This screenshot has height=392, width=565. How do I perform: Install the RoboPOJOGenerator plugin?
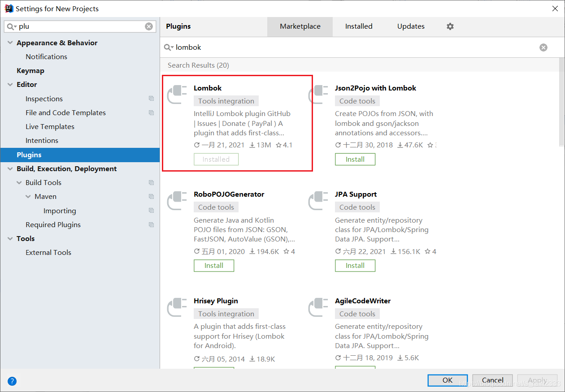[214, 266]
